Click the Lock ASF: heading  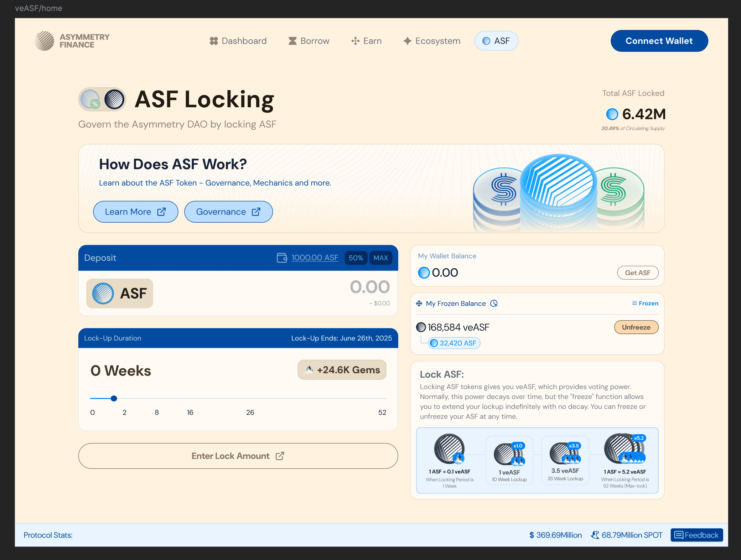click(442, 374)
